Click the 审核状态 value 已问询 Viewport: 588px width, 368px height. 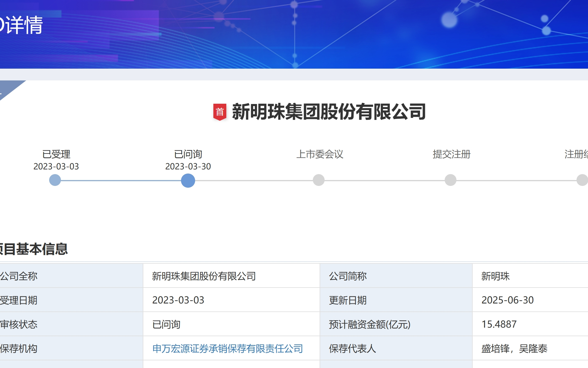click(x=166, y=324)
